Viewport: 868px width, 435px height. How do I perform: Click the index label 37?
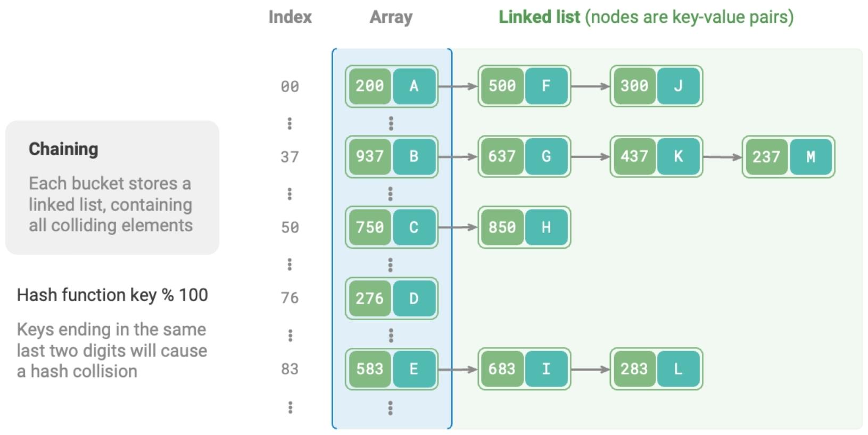coord(290,157)
